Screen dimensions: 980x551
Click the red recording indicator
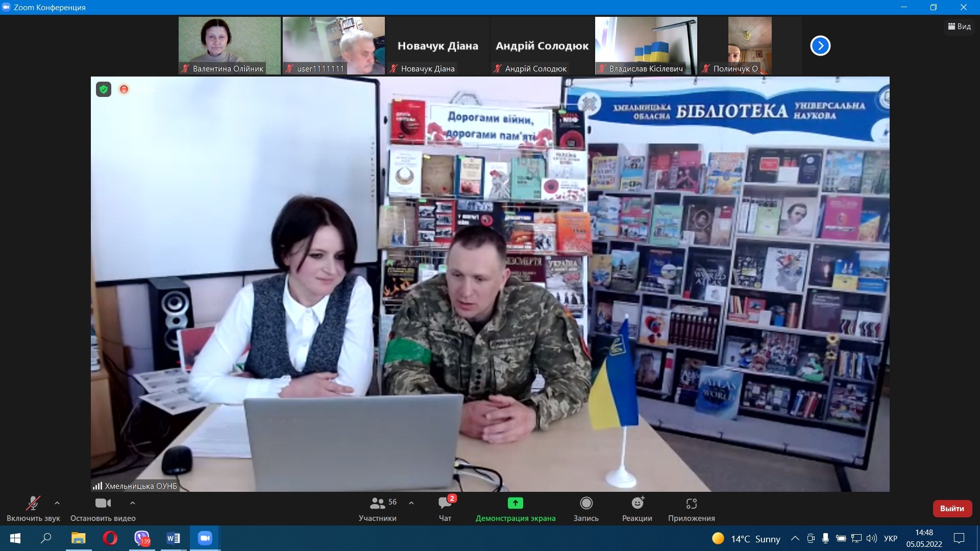[x=124, y=89]
